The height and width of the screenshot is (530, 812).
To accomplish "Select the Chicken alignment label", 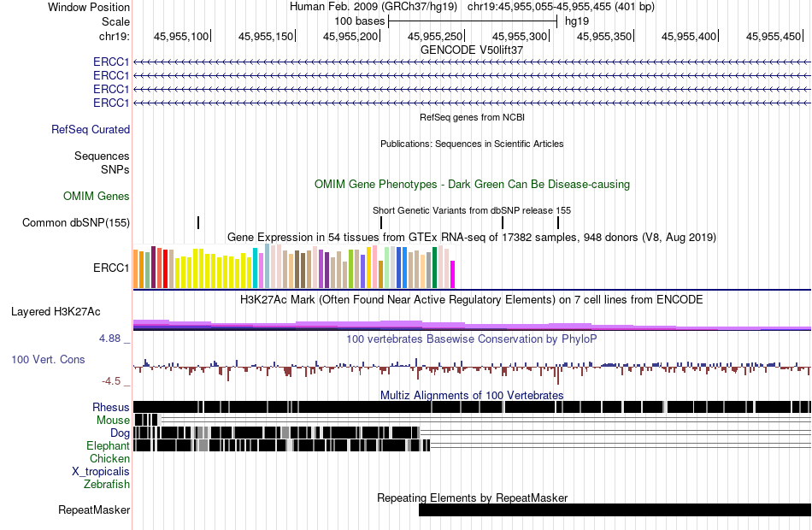I will (x=109, y=458).
